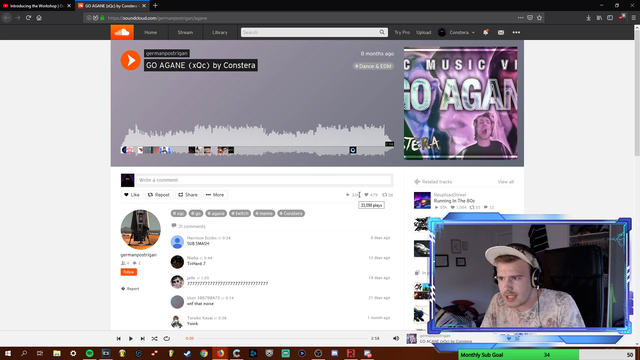640x360 pixels.
Task: Select the agane tag
Action: pos(216,213)
